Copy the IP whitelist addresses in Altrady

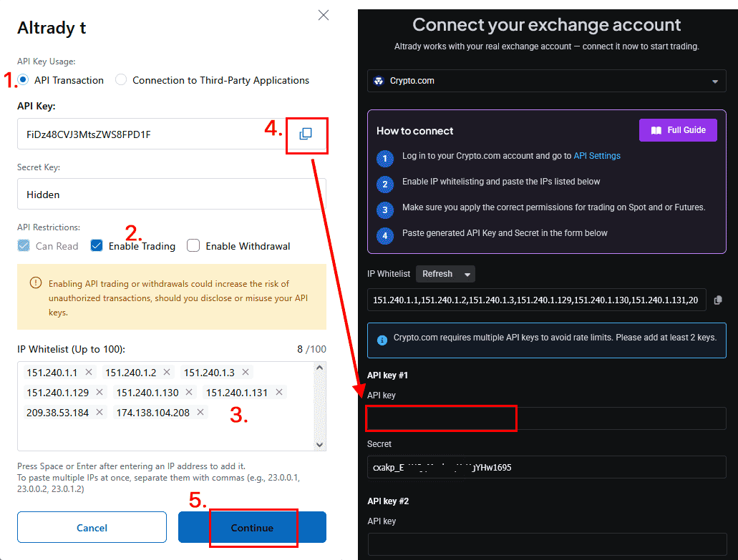(718, 300)
